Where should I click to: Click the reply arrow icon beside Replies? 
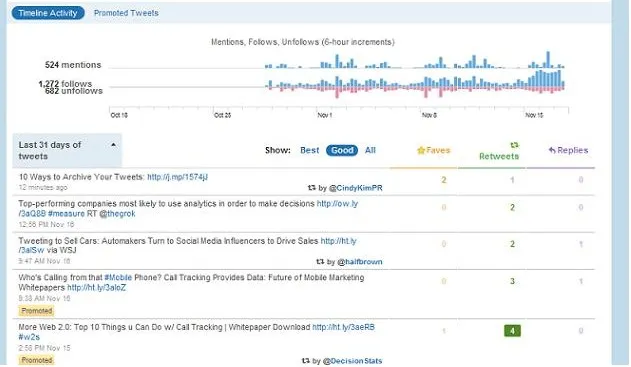552,151
